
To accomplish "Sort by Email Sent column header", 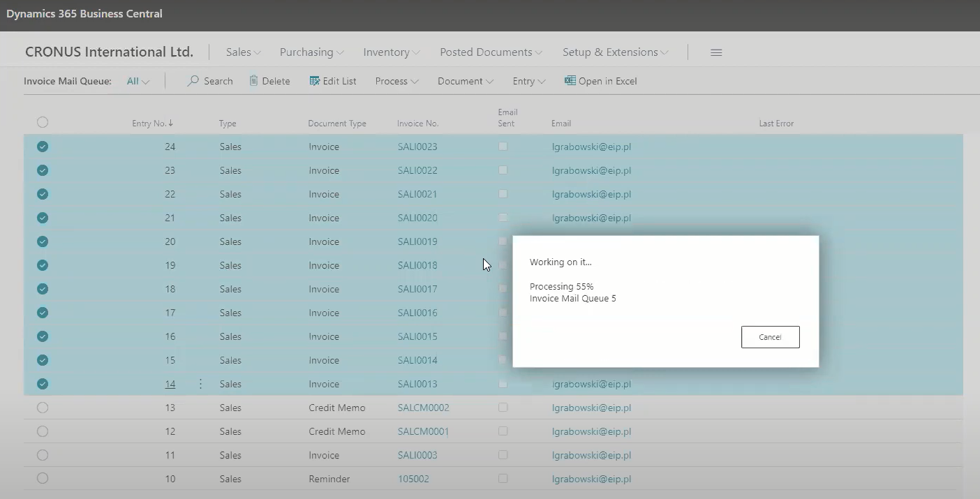I will click(507, 118).
